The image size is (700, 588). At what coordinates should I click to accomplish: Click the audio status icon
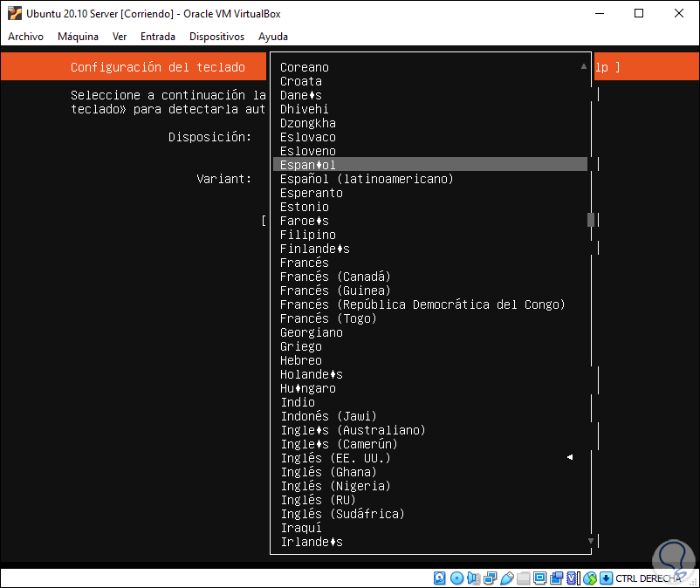click(x=473, y=578)
